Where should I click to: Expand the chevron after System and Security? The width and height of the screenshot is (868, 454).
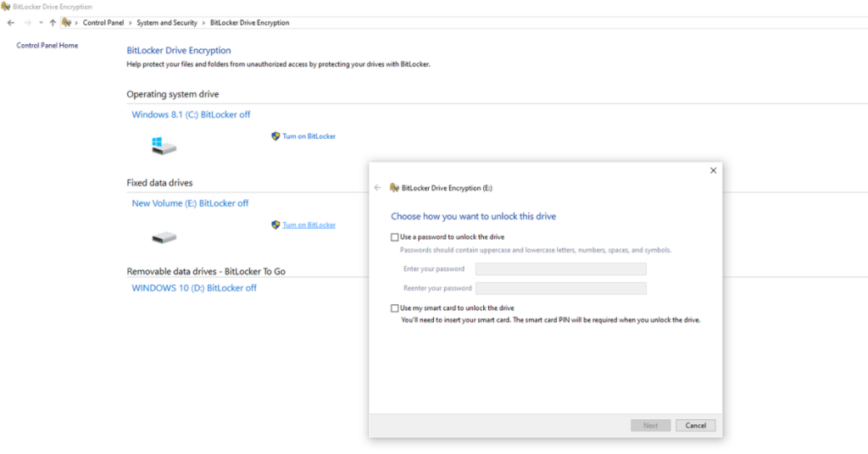pos(203,23)
